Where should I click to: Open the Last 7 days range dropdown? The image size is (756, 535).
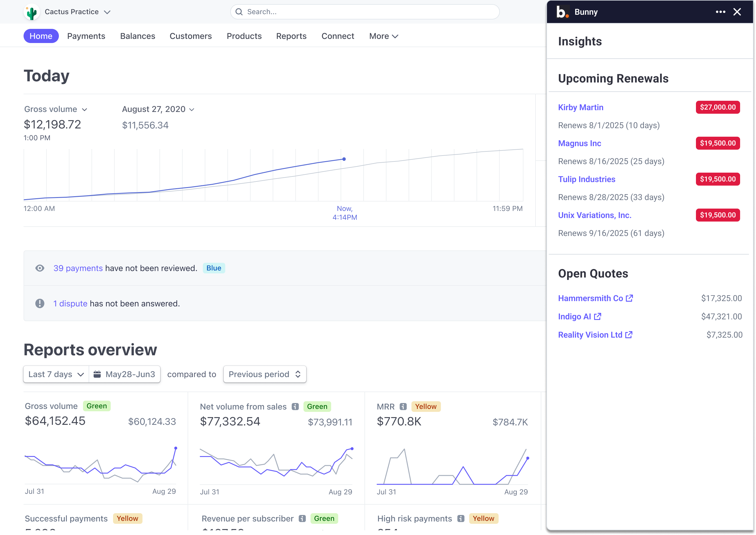coord(56,374)
